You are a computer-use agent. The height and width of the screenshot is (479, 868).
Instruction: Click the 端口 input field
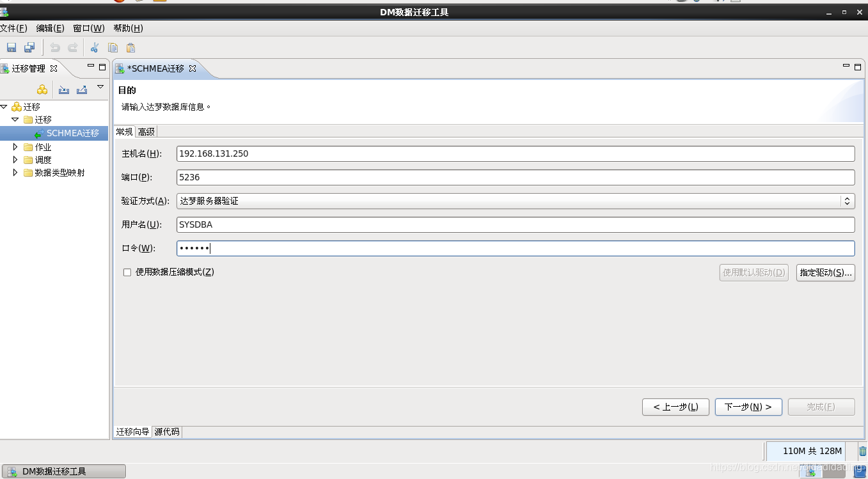516,177
